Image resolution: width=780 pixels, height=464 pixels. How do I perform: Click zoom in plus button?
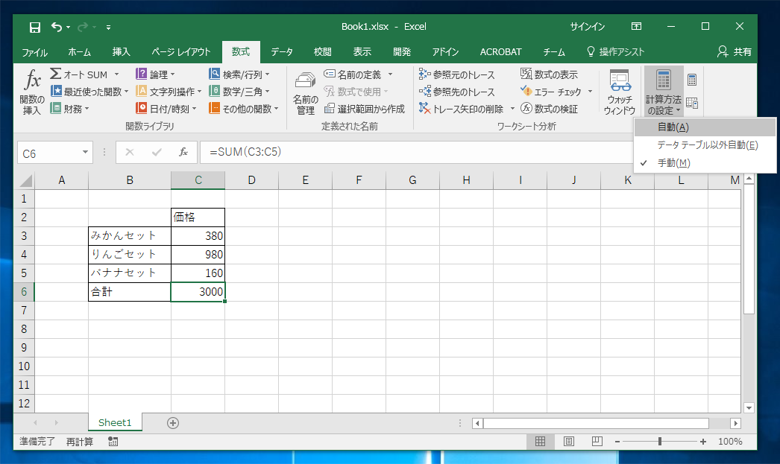pos(703,441)
